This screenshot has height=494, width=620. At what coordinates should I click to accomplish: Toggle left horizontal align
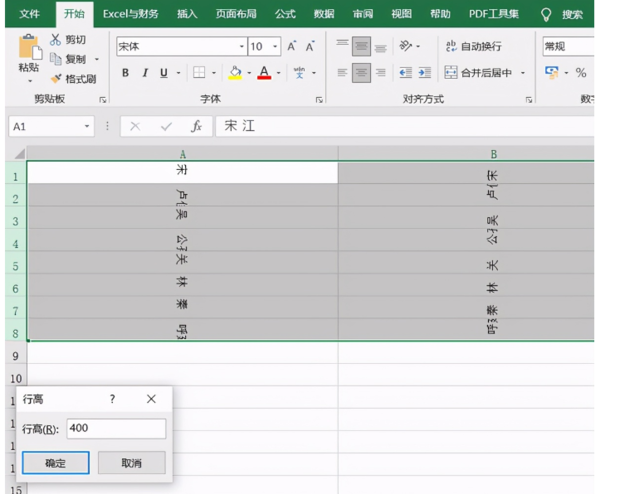pos(342,73)
